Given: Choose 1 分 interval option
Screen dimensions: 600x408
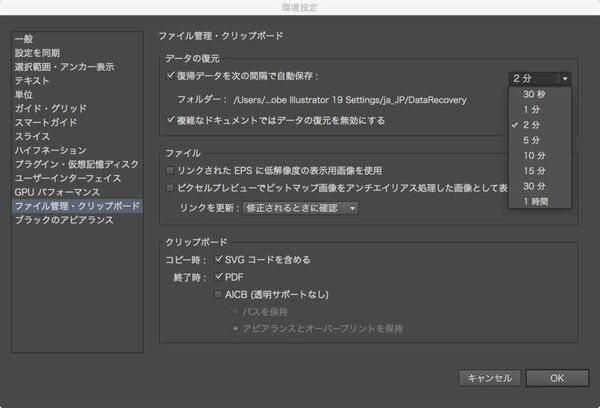Looking at the screenshot, I should [540, 109].
